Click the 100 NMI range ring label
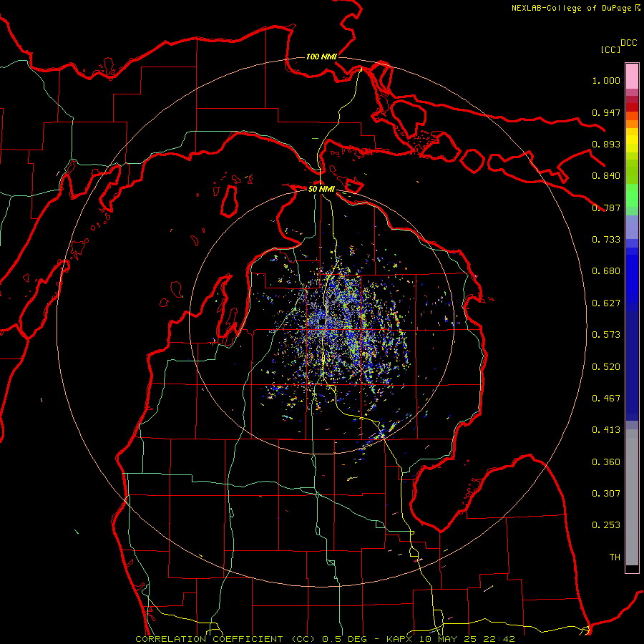Viewport: 644px width, 644px height. pyautogui.click(x=321, y=57)
